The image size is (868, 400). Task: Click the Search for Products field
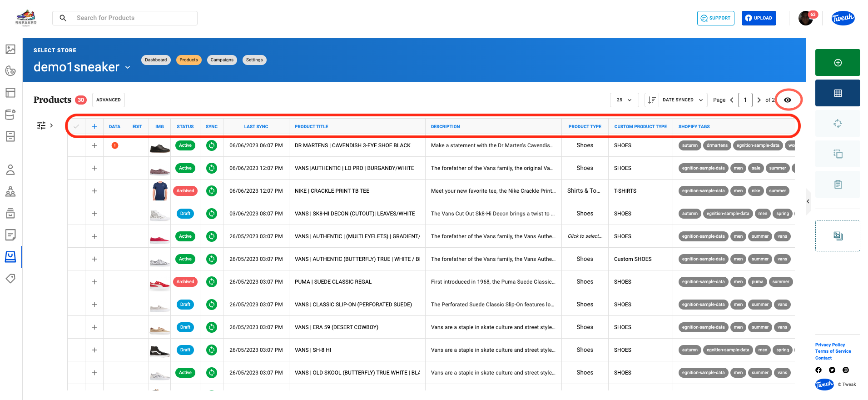pyautogui.click(x=125, y=18)
